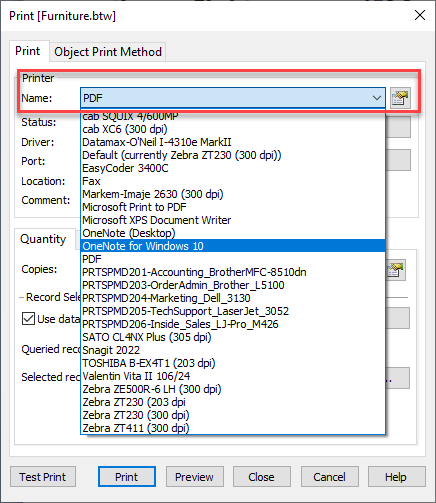Select Default (currently Zebra ZT230) entry

233,155
